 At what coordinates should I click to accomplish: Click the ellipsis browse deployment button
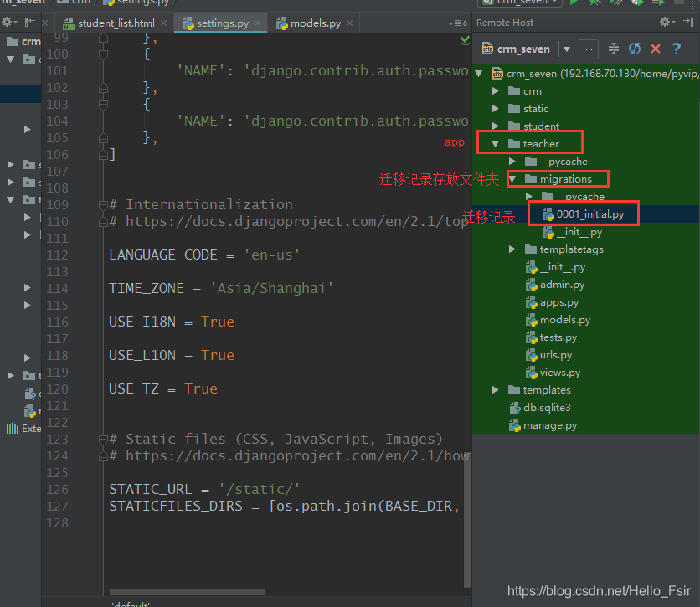(x=589, y=49)
